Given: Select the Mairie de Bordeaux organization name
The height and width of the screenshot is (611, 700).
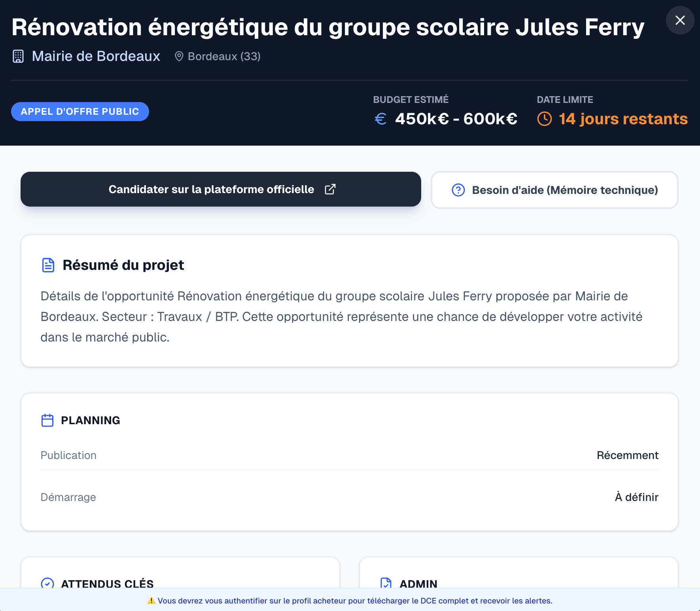Looking at the screenshot, I should (96, 56).
